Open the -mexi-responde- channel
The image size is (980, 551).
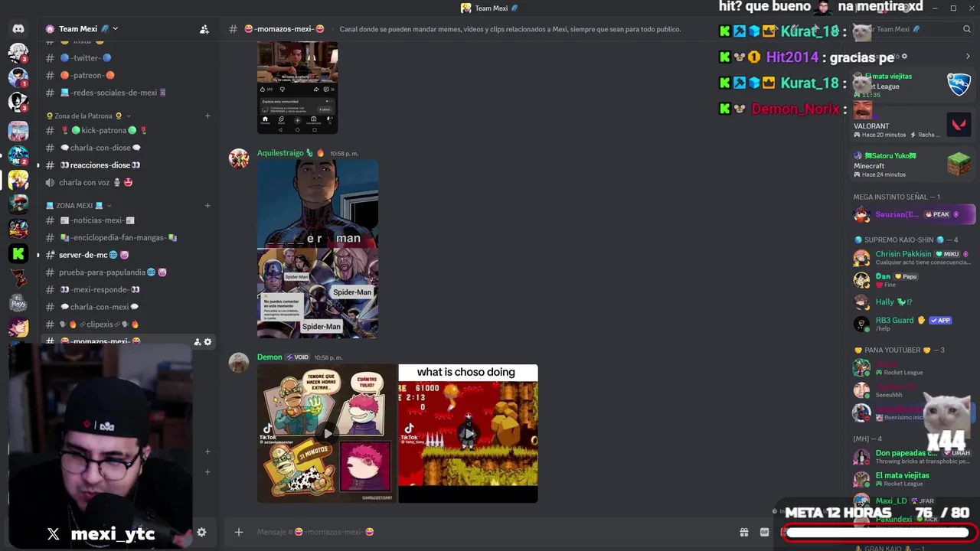click(127, 289)
